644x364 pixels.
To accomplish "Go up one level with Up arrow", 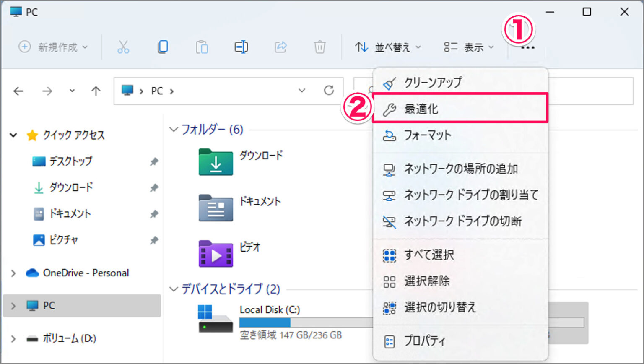I will (x=96, y=91).
